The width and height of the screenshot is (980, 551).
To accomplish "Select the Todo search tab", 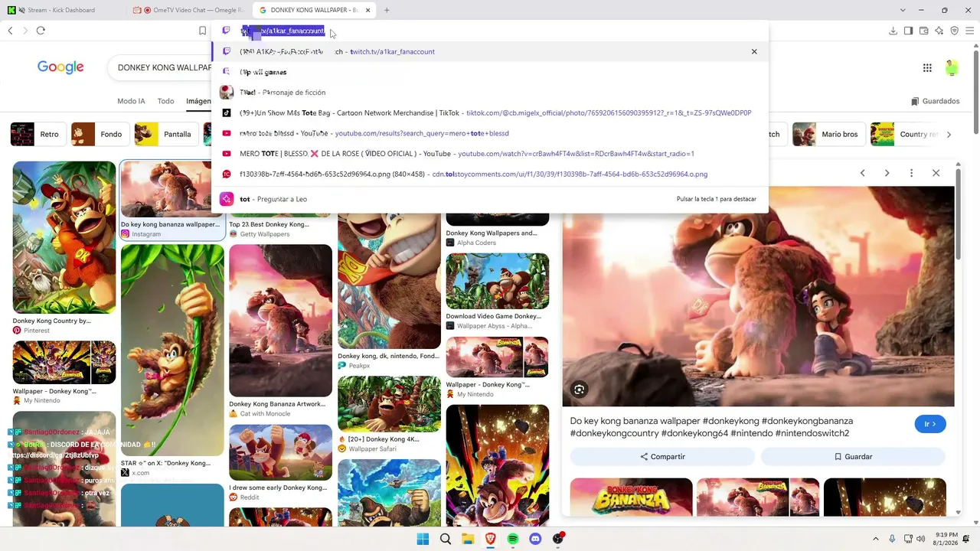I will click(x=165, y=101).
